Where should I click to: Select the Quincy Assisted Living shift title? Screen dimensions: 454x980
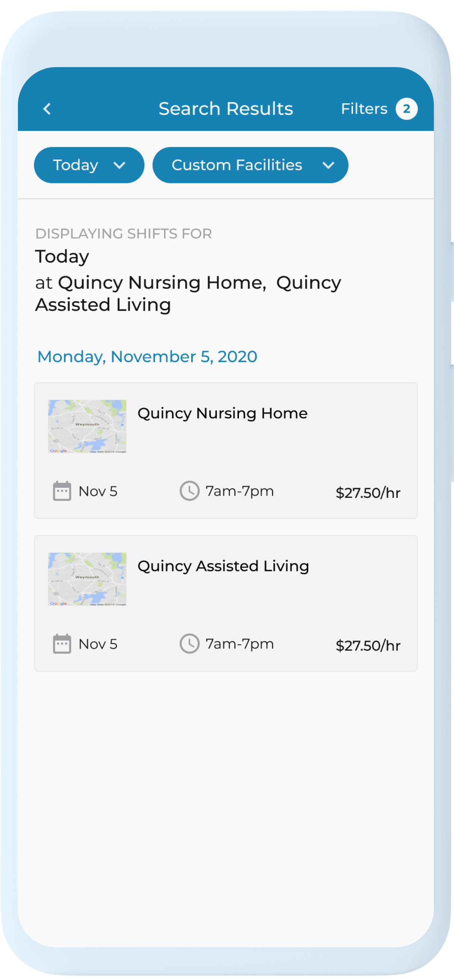223,566
